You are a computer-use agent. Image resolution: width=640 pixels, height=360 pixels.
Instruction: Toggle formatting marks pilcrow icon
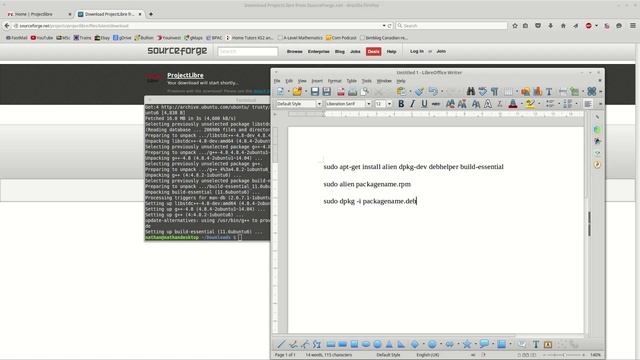tap(494, 91)
